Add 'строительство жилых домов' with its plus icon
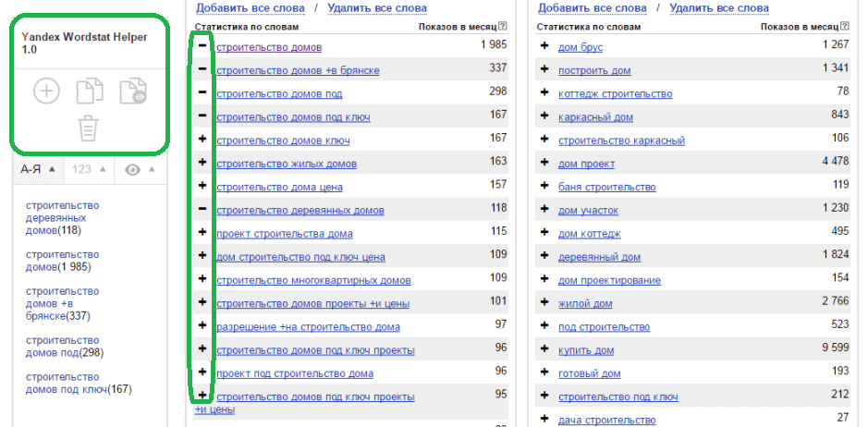Viewport: 868px width, 427px height. [202, 162]
